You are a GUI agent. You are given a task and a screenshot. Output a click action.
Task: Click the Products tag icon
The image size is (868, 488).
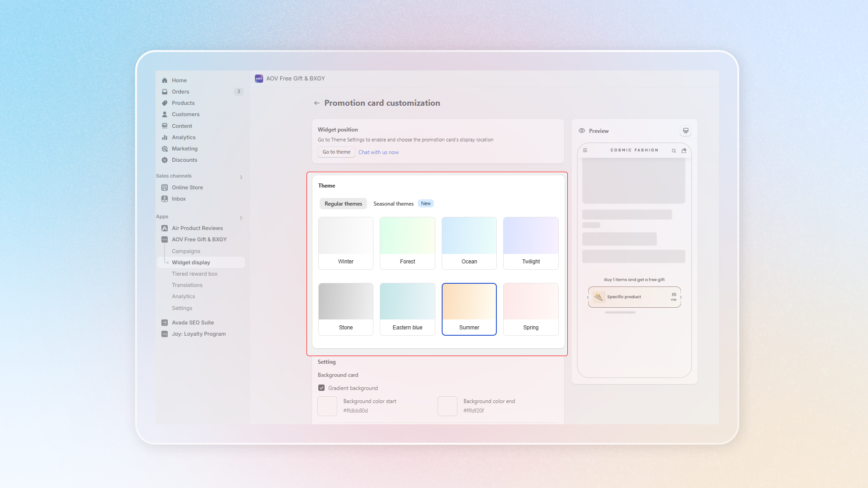coord(165,103)
